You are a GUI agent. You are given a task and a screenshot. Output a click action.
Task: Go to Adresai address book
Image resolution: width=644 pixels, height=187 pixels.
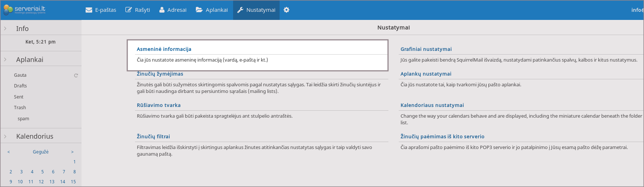coord(173,10)
